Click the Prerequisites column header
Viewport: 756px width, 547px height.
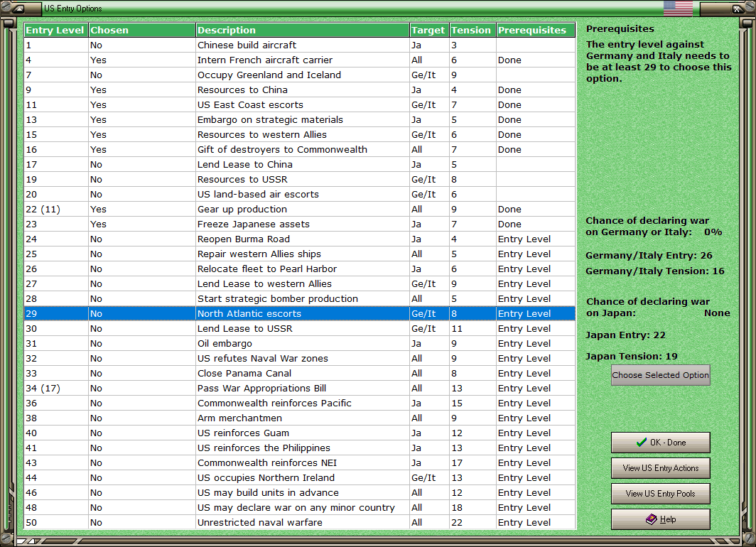pyautogui.click(x=536, y=30)
